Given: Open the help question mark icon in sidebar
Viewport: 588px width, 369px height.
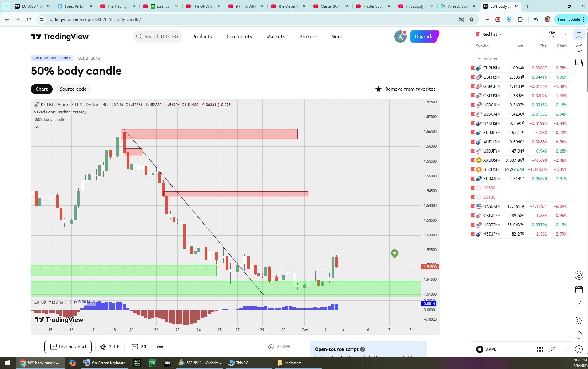Looking at the screenshot, I should pyautogui.click(x=579, y=349).
